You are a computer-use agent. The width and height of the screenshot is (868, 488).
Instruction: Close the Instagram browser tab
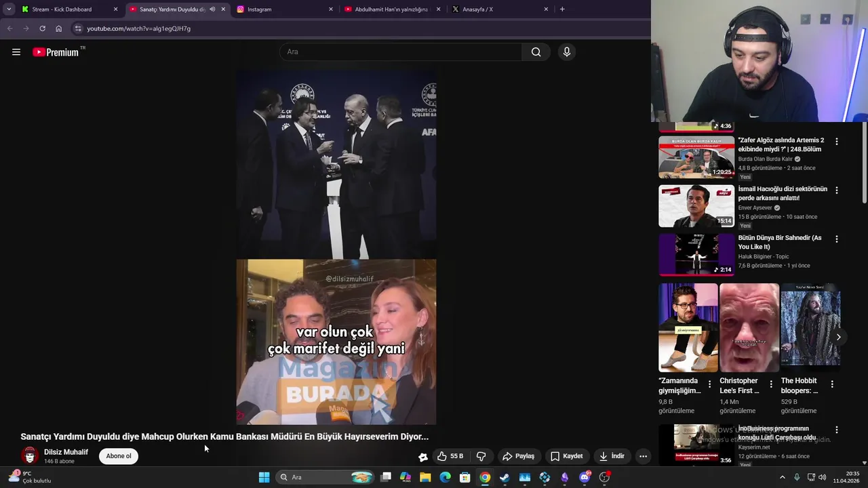331,9
